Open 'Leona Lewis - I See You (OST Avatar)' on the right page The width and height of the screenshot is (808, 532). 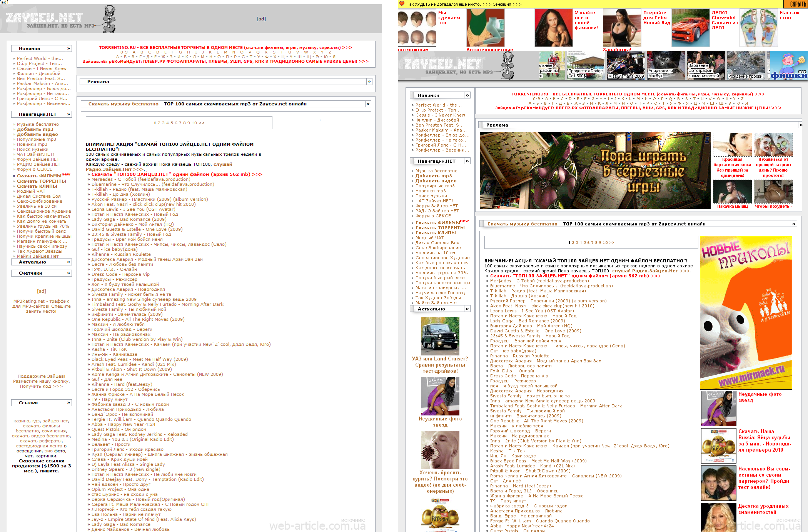(532, 311)
